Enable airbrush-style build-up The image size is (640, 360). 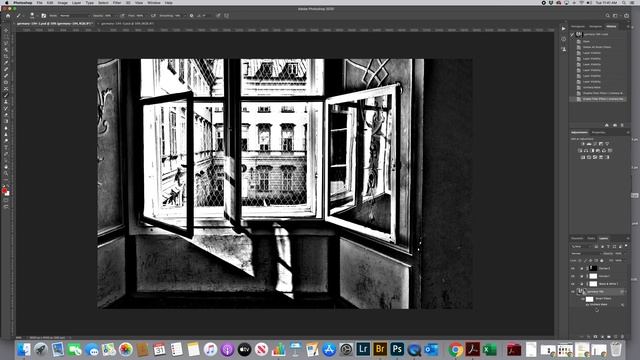click(x=153, y=16)
